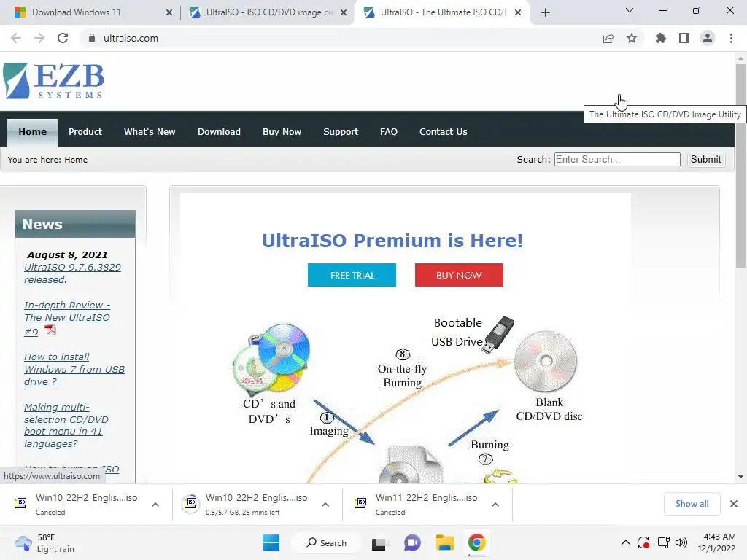Bookmark this page with the star icon
The height and width of the screenshot is (560, 747).
coord(631,38)
